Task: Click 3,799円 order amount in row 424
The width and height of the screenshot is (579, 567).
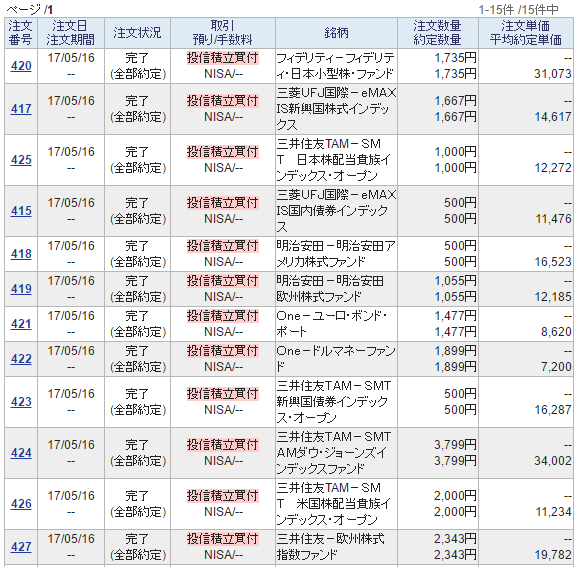Action: [455, 445]
